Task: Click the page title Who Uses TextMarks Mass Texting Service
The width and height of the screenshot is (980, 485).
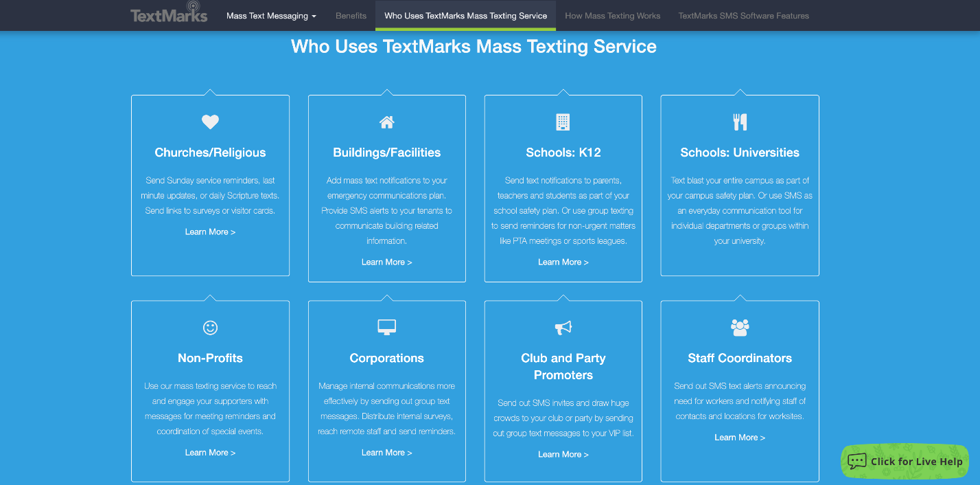Action: [x=474, y=47]
